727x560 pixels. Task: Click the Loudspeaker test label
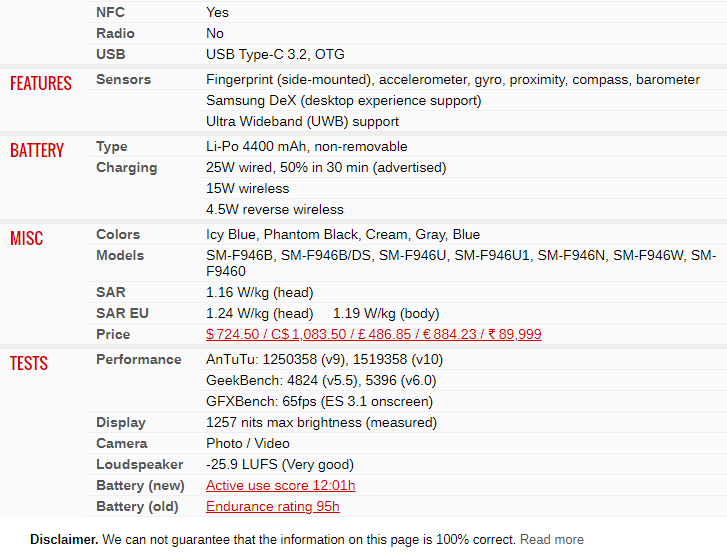click(140, 465)
